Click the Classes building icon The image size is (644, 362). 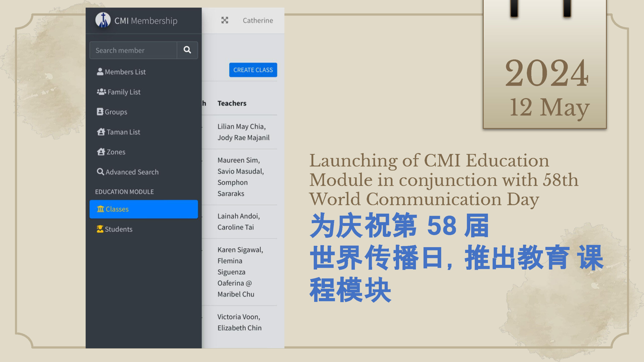pyautogui.click(x=100, y=209)
